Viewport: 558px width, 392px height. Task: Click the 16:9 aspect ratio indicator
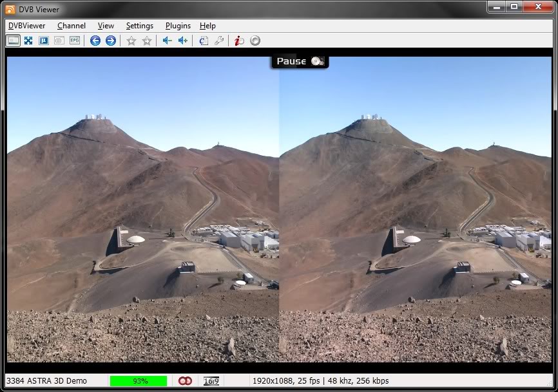click(x=211, y=381)
